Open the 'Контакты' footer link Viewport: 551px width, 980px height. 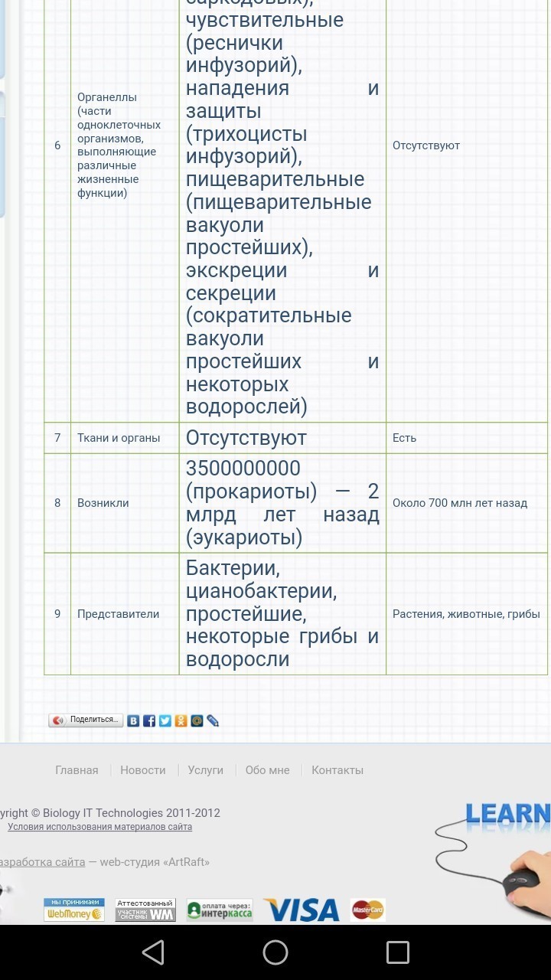(337, 770)
